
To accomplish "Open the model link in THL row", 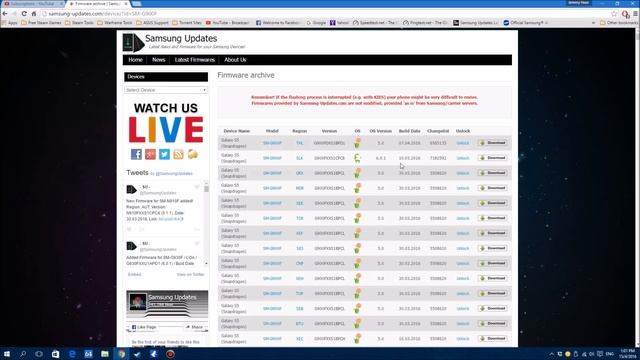I will click(272, 143).
